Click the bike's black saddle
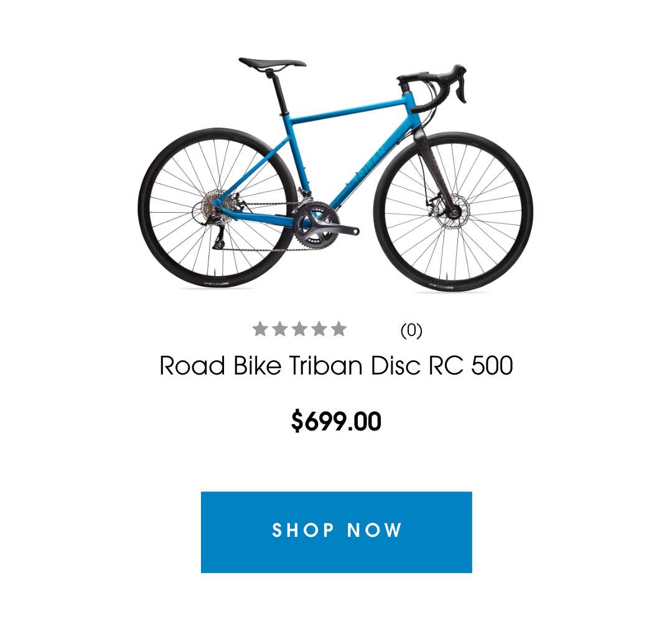 pyautogui.click(x=272, y=63)
